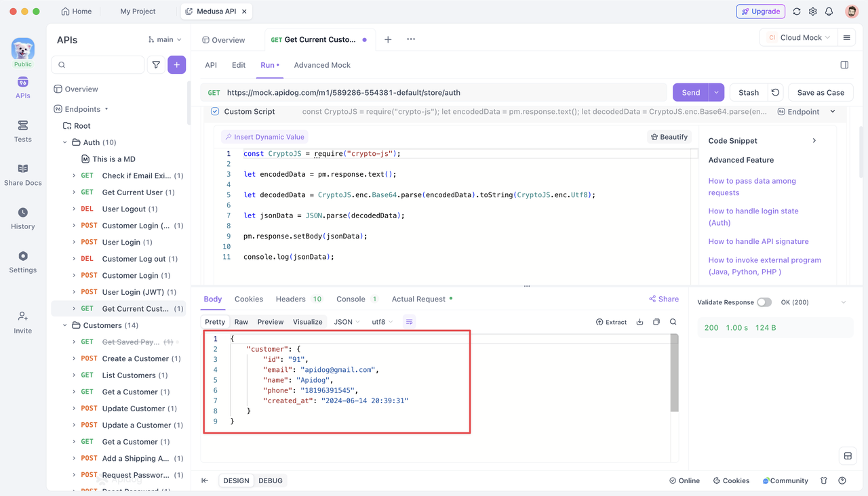Open the utf8 encoding dropdown
This screenshot has width=868, height=496.
click(382, 322)
